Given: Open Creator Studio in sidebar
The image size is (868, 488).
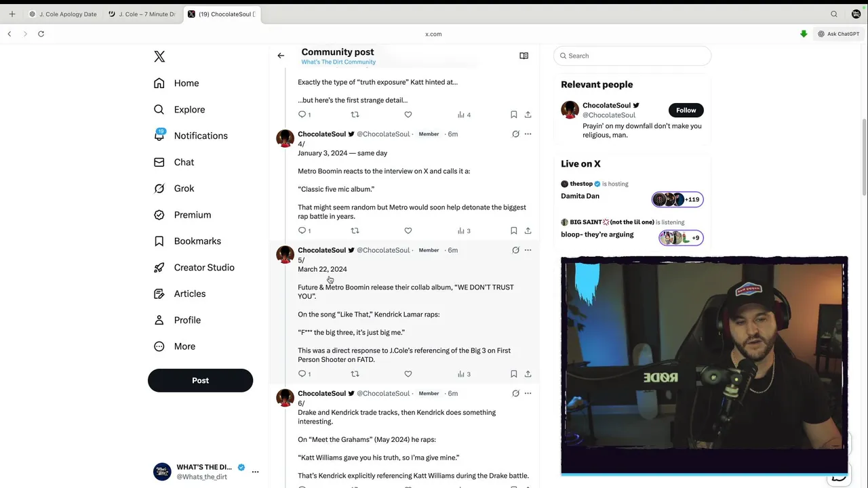Looking at the screenshot, I should pyautogui.click(x=193, y=268).
